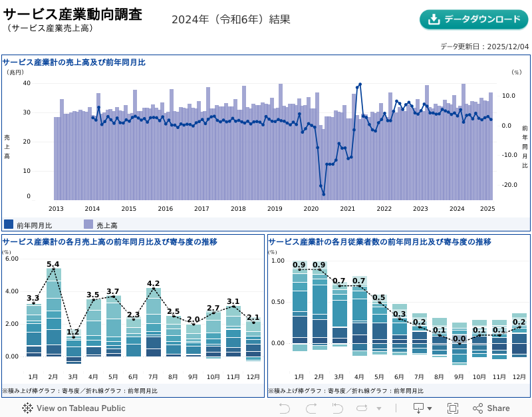The height and width of the screenshot is (417, 532).
Task: Click the 2021 peak point on line chart
Action: [x=360, y=84]
